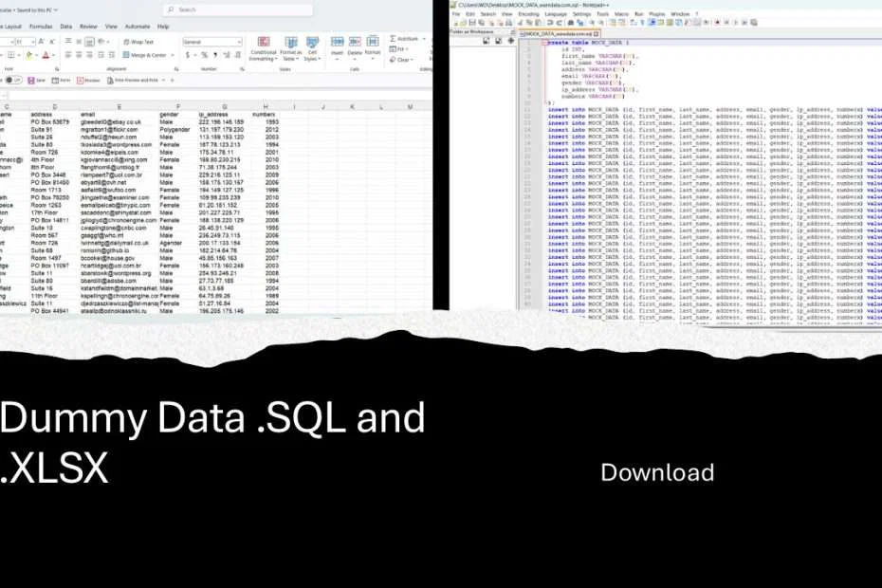
Task: Click the Format as Table icon
Action: coord(292,42)
